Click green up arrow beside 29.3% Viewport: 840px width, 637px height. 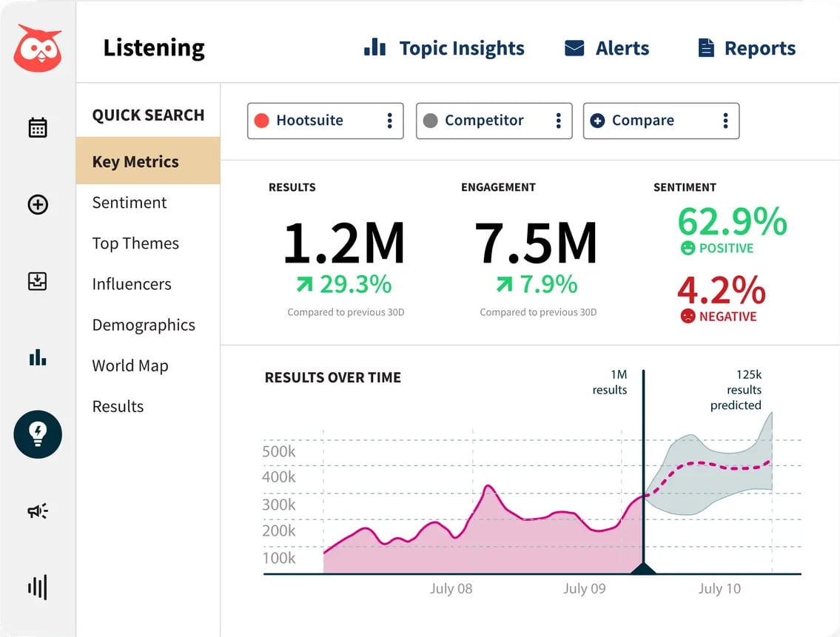coord(305,284)
